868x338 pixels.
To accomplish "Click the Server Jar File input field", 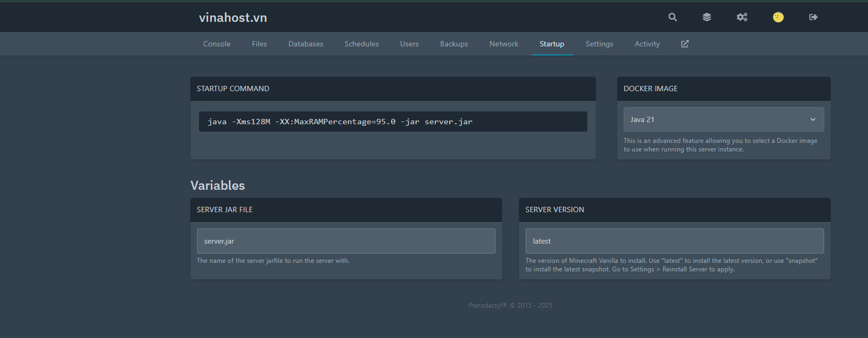I will click(346, 241).
